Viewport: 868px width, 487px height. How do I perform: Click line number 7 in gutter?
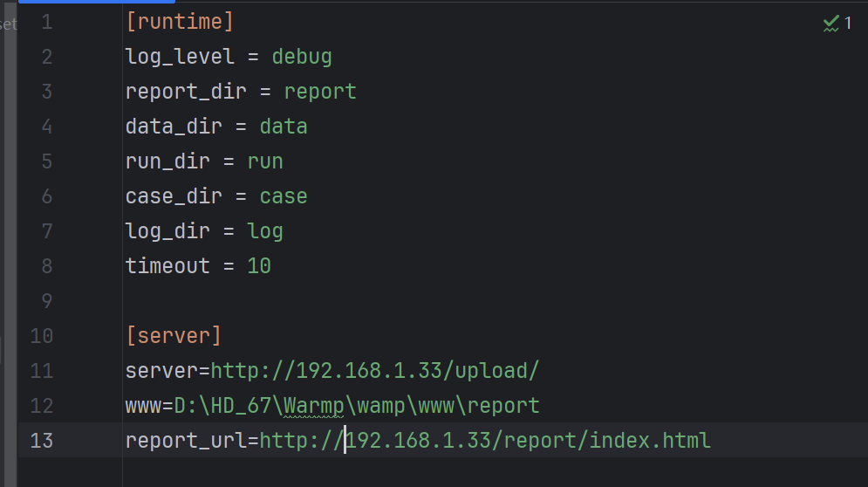[x=47, y=231]
